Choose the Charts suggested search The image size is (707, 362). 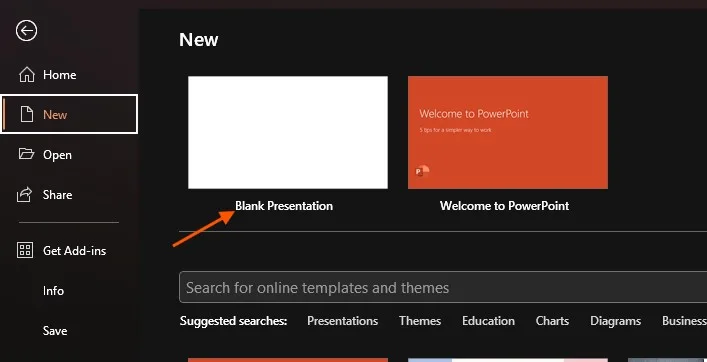552,321
